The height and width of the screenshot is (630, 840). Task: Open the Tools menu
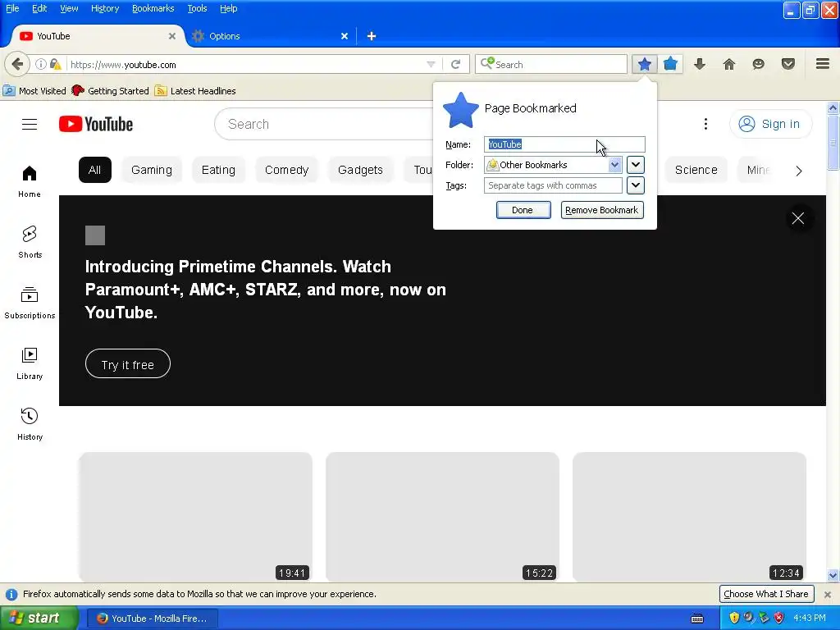[197, 8]
